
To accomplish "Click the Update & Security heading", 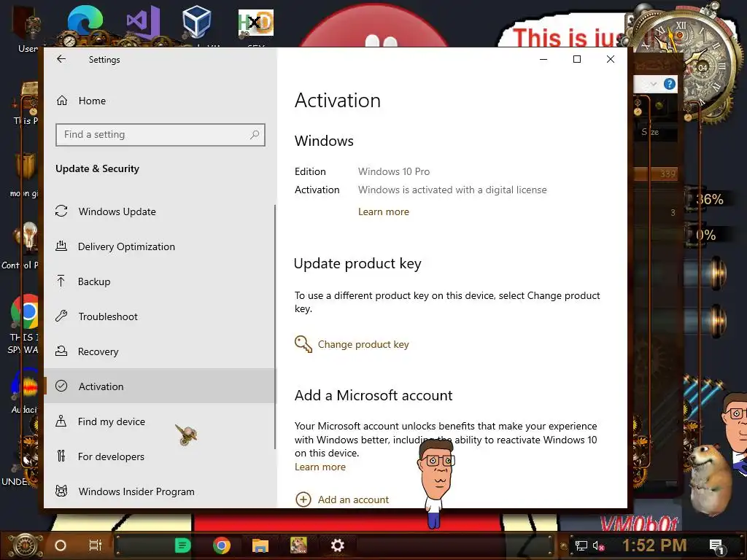I will click(x=97, y=168).
